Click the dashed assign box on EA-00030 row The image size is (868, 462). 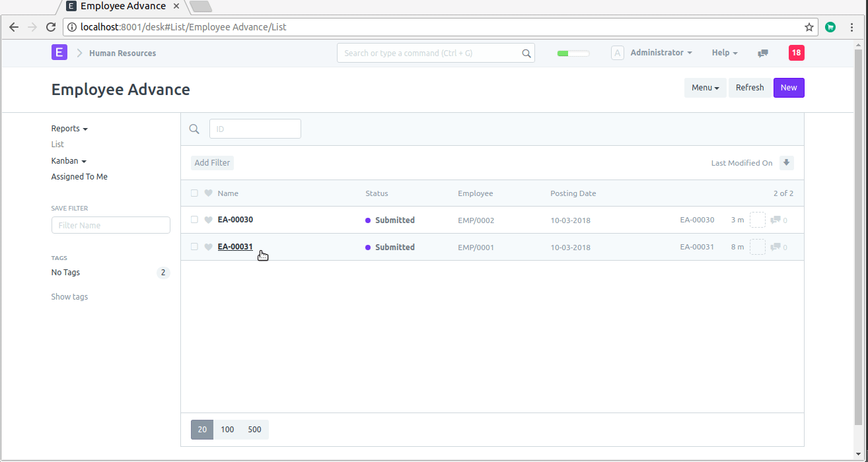click(758, 220)
